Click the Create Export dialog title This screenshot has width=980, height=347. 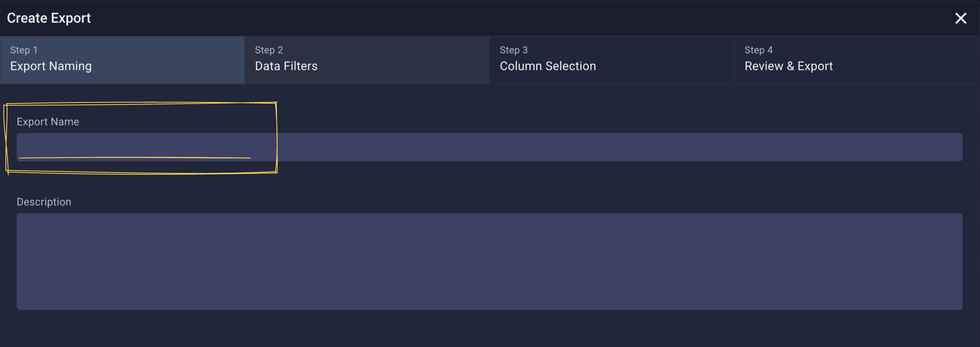pyautogui.click(x=49, y=17)
